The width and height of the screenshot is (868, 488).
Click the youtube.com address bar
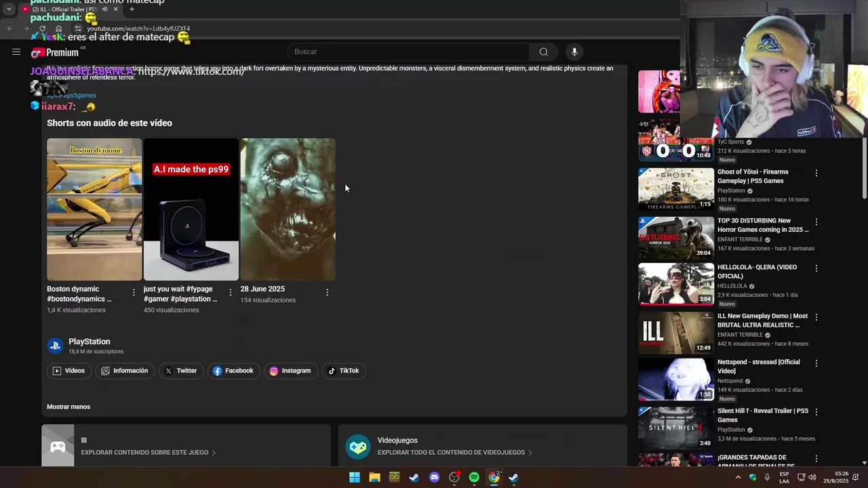(x=138, y=28)
